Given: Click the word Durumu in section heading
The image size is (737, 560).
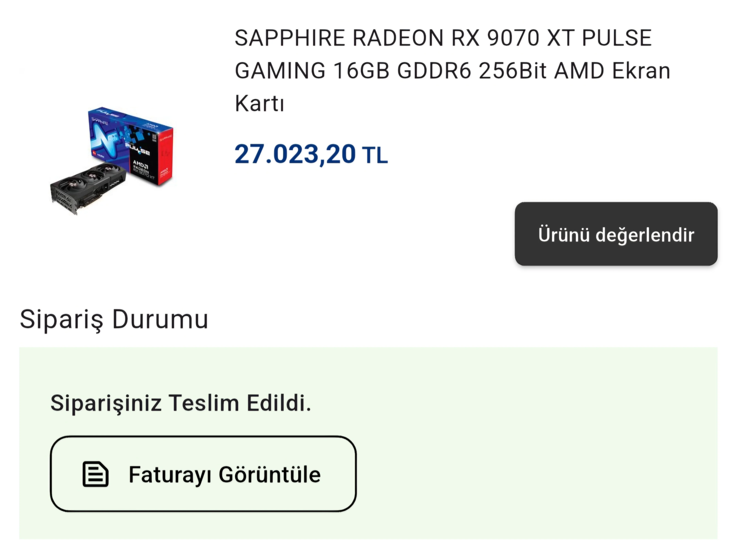Looking at the screenshot, I should click(x=160, y=319).
